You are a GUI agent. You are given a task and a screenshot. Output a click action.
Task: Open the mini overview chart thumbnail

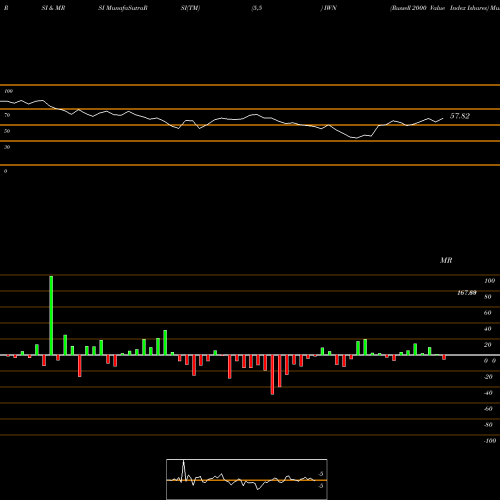point(247,479)
